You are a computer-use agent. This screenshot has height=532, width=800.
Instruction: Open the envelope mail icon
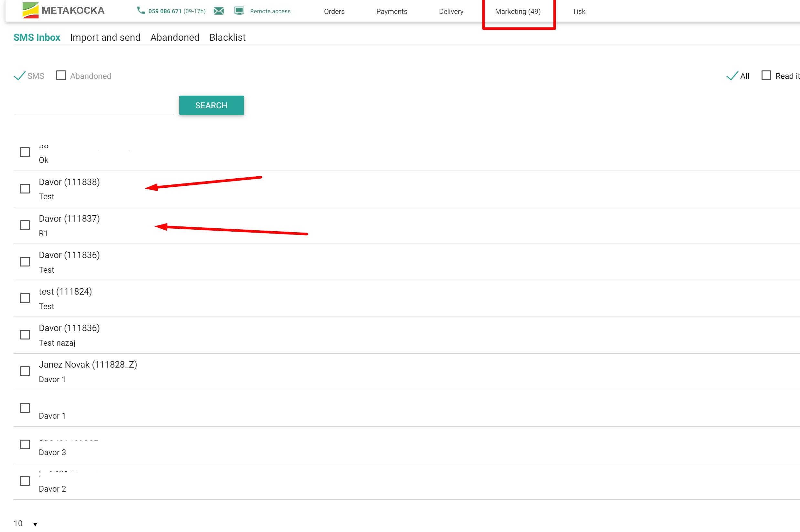click(x=219, y=11)
